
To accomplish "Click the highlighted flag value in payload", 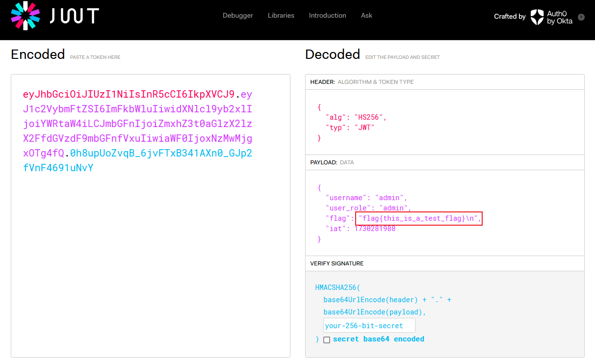I will (420, 218).
